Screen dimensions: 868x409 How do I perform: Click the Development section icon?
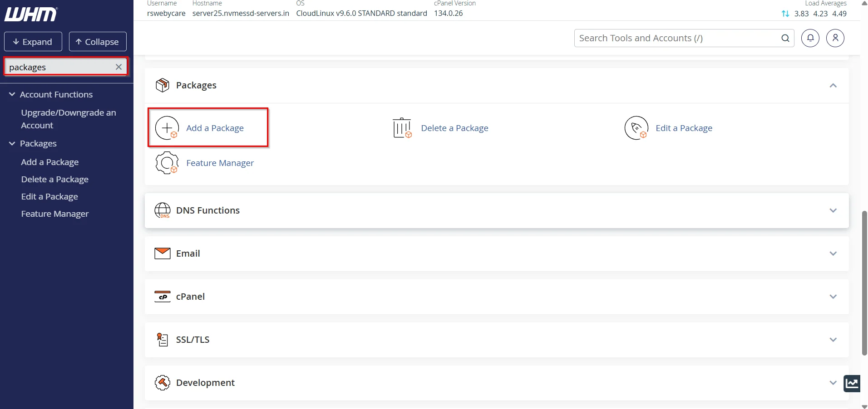coord(163,383)
